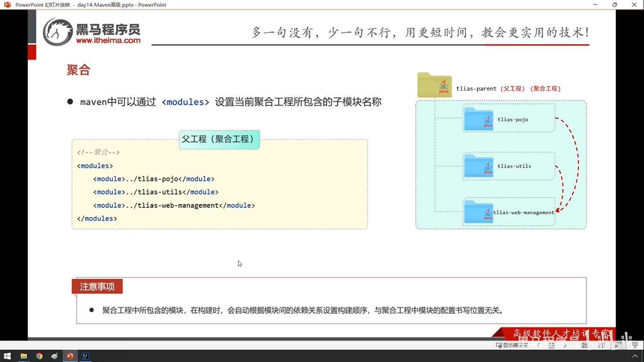The image size is (644, 362).
Task: Open the paint palette app on taskbar
Action: coord(55,356)
